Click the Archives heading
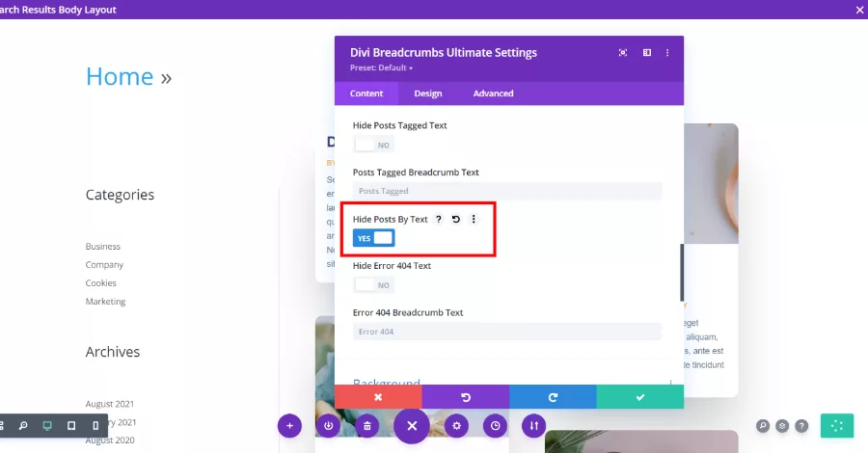The image size is (868, 453). coord(113,352)
